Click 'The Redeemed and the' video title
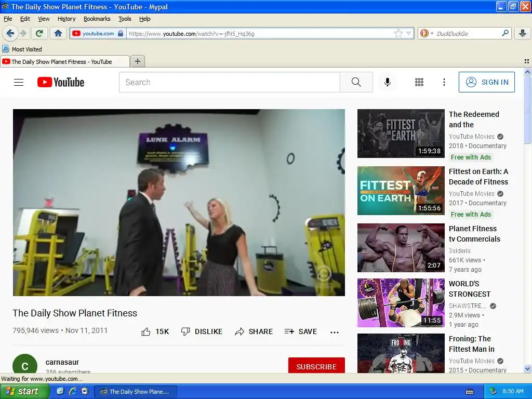532x399 pixels. tap(474, 119)
